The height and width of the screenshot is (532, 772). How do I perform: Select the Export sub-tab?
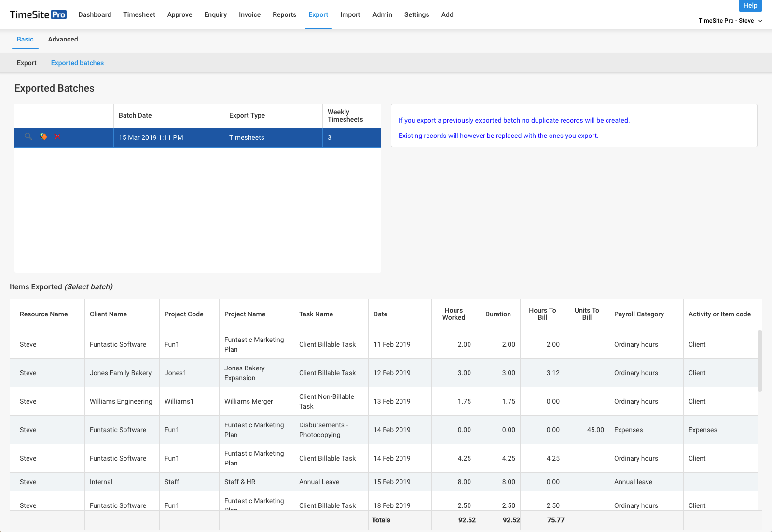pyautogui.click(x=27, y=63)
